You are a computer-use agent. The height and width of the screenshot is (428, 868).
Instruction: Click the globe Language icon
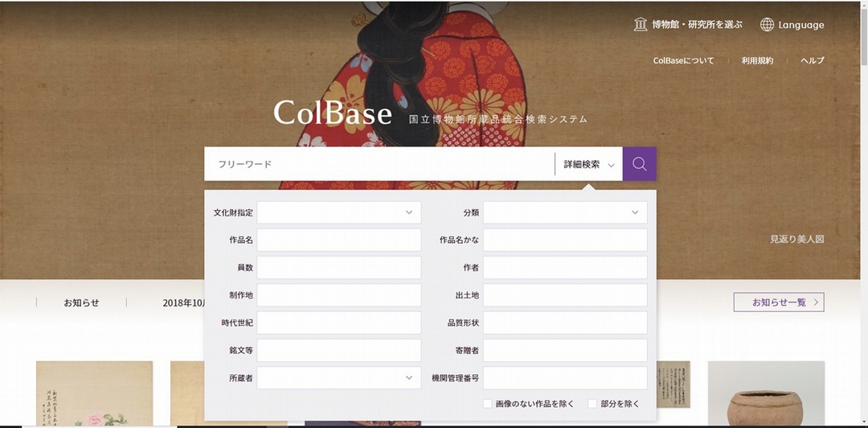tap(767, 24)
